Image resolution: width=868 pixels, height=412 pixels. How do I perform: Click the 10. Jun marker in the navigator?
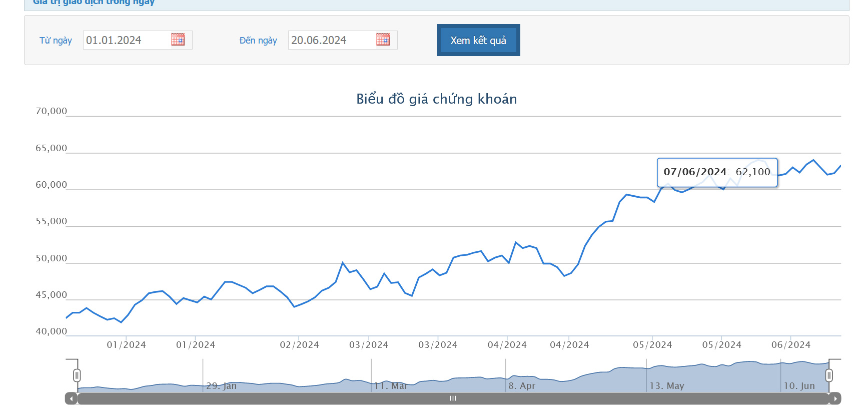coord(799,386)
